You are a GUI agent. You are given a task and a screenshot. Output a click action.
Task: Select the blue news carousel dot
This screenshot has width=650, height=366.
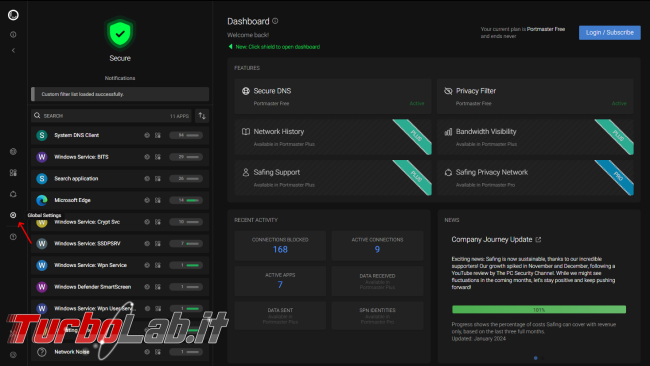click(536, 358)
